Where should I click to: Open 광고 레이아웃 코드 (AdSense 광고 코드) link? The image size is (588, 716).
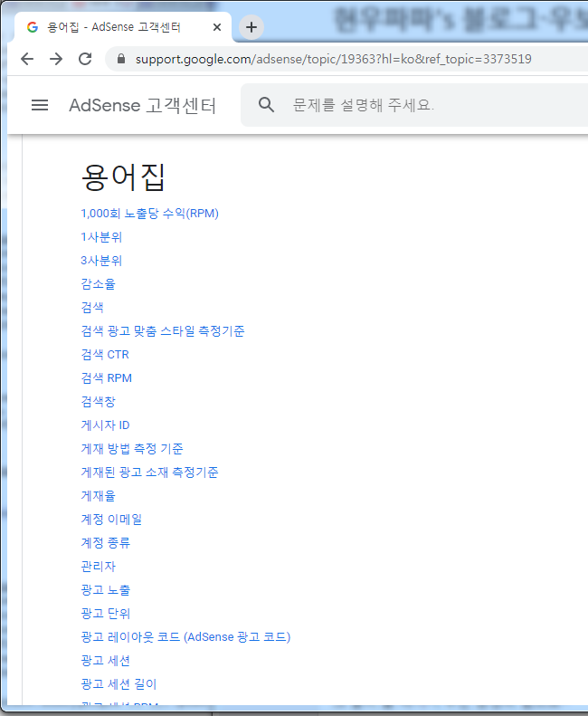185,636
